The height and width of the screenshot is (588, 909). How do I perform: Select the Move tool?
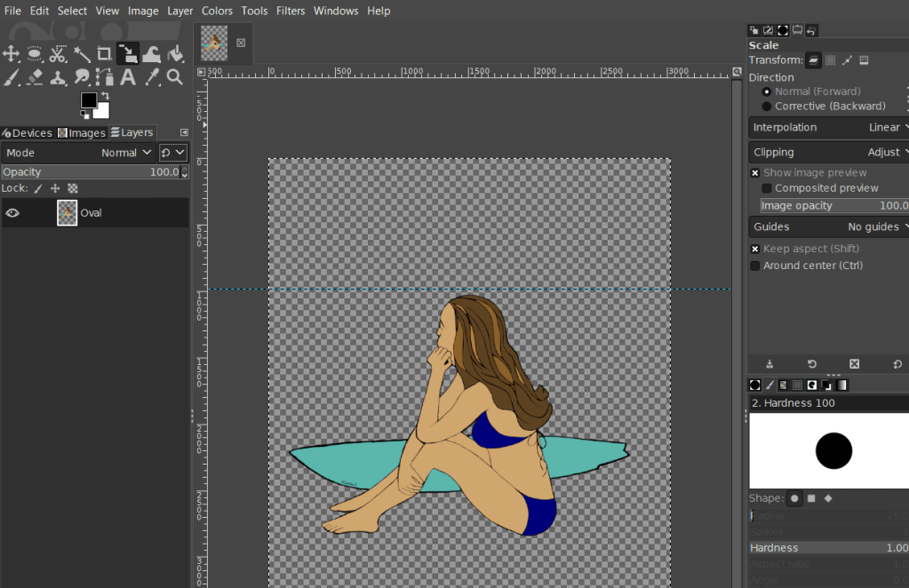pos(12,54)
